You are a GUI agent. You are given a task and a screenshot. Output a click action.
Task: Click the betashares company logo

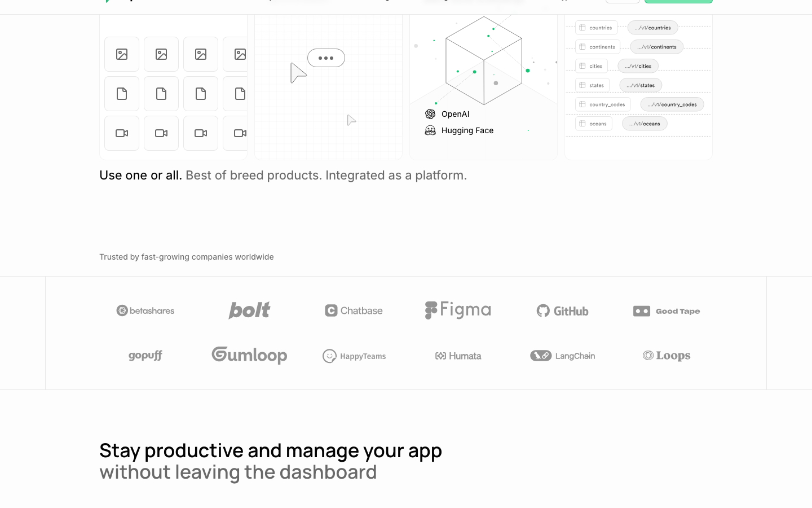point(145,310)
